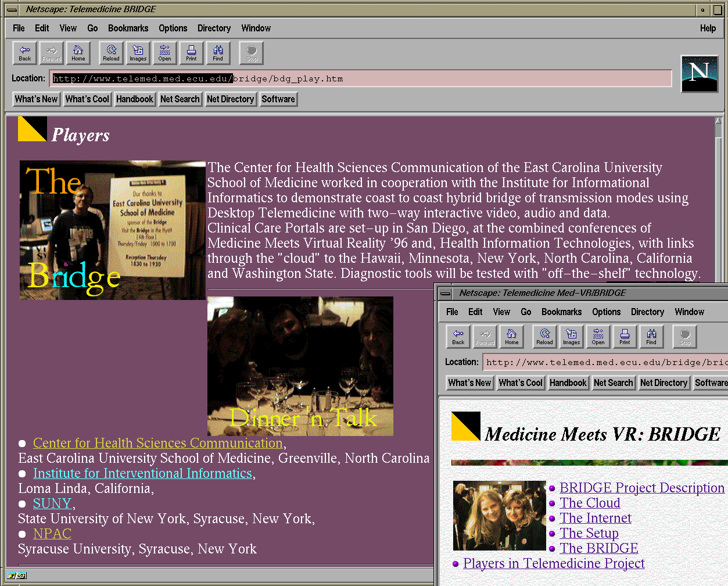Image resolution: width=728 pixels, height=586 pixels.
Task: Click security key icon in status bar
Action: tap(17, 576)
